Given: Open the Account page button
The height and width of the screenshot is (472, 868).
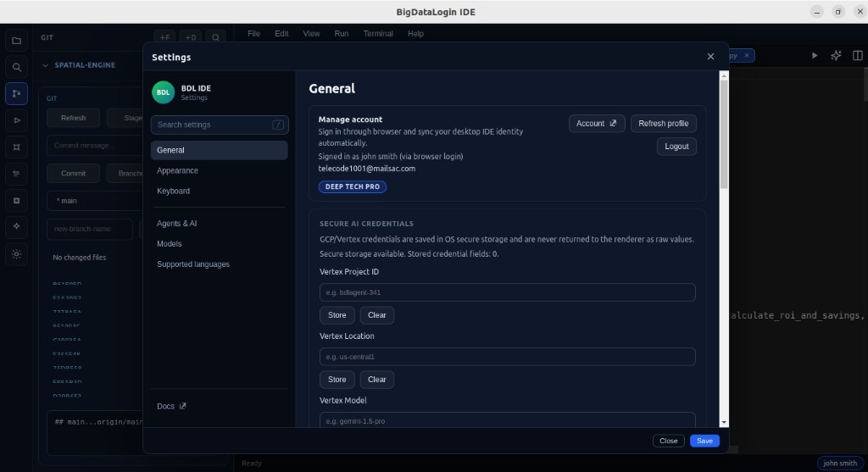Looking at the screenshot, I should point(597,124).
